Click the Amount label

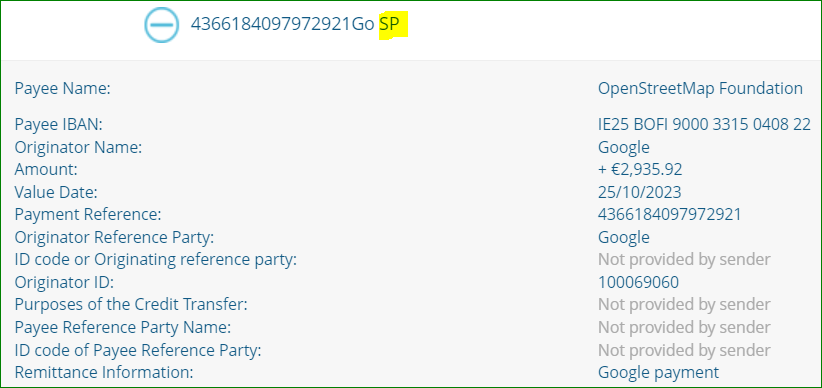point(46,170)
